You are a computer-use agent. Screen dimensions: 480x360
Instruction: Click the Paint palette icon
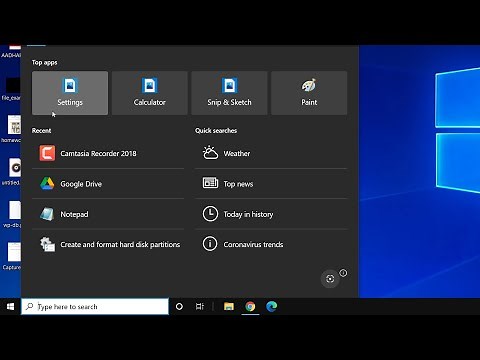309,85
